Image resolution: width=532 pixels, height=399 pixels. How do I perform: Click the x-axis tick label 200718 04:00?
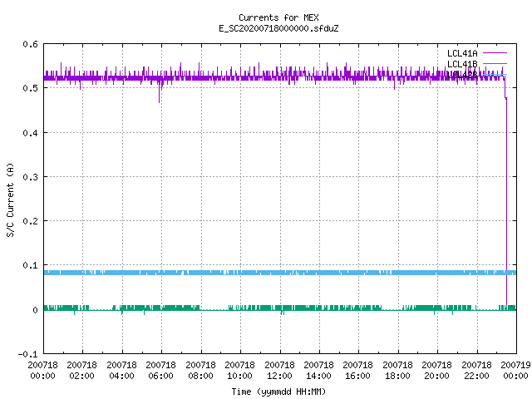(121, 370)
